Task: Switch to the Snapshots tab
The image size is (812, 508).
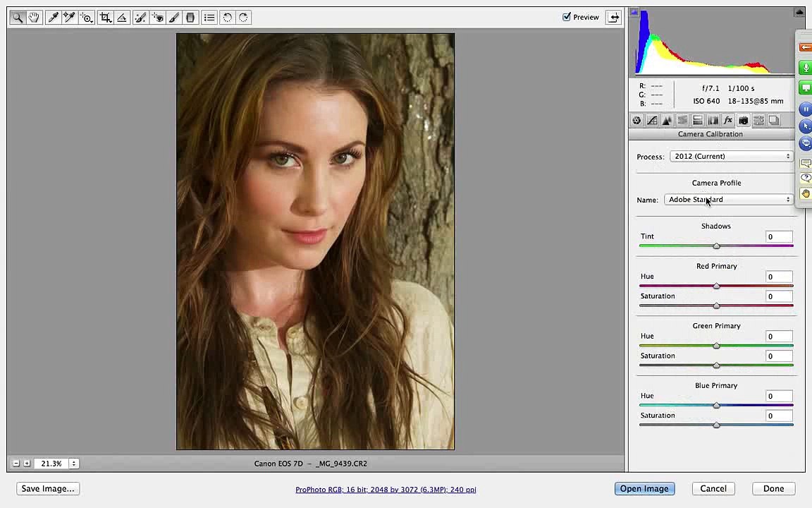Action: click(774, 120)
